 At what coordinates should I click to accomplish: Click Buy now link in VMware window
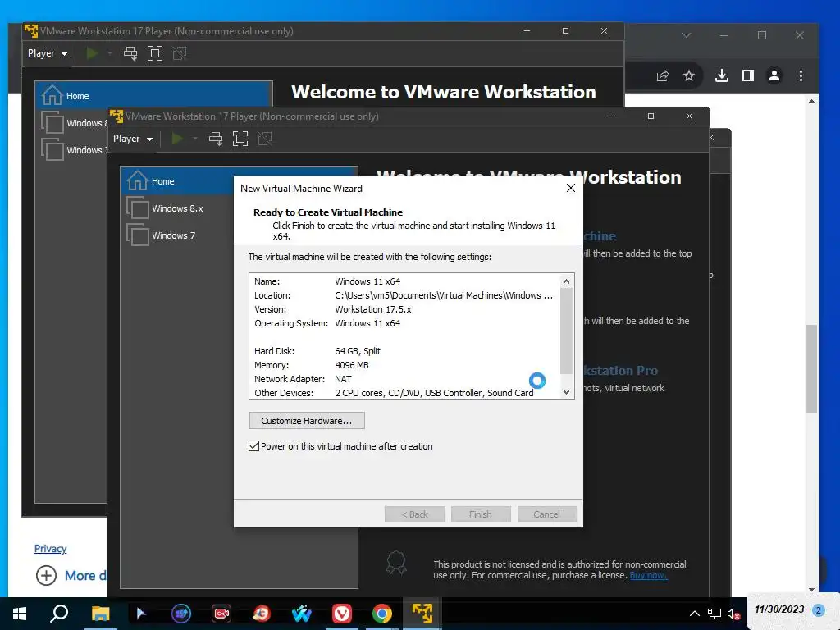(x=648, y=575)
